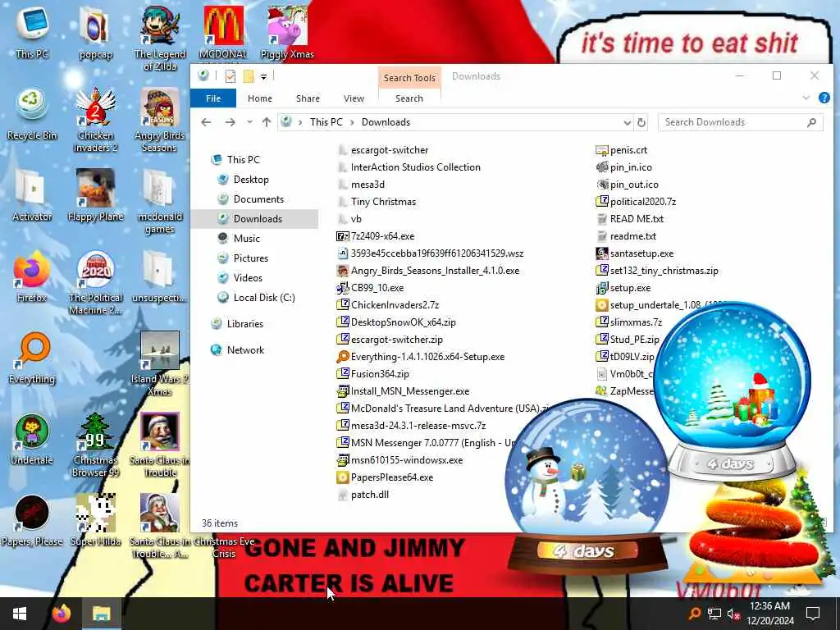
Task: Click Explorer Help question mark icon
Action: click(x=824, y=98)
